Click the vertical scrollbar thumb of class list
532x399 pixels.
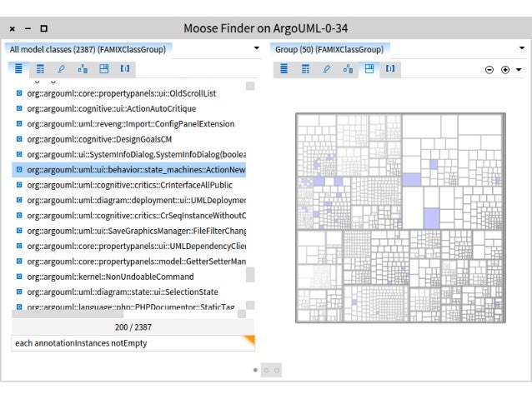(x=250, y=275)
